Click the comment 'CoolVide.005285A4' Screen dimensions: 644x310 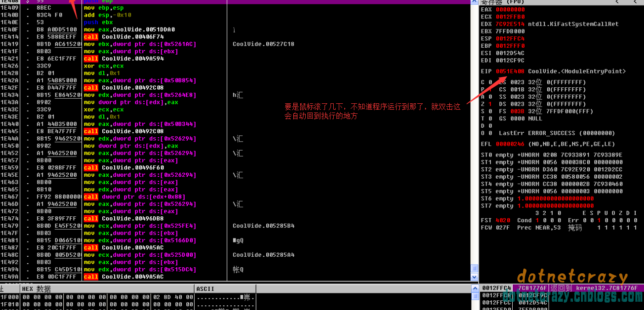click(x=263, y=255)
